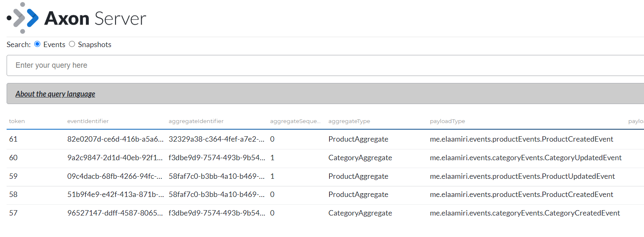Click sequence number 0 in token 58 row
This screenshot has height=237, width=644.
coord(272,194)
